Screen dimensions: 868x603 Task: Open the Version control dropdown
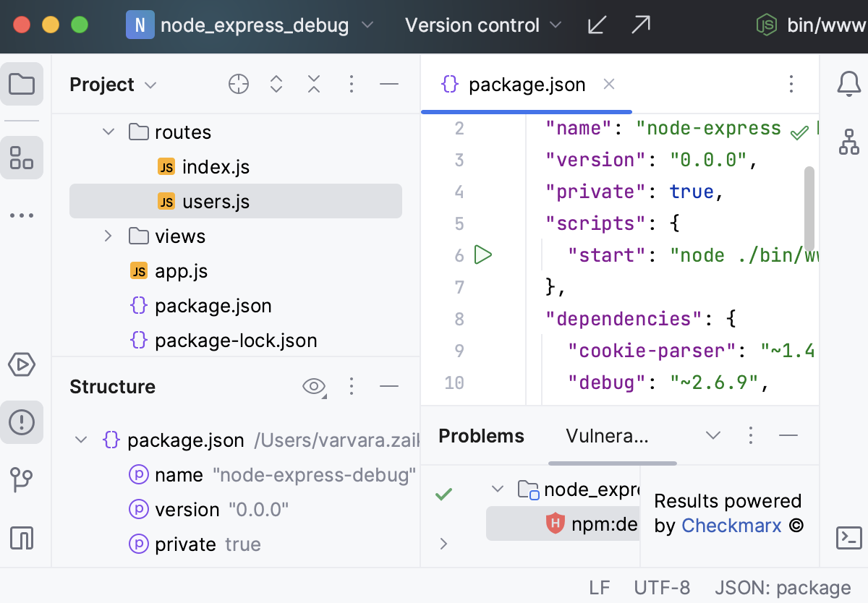[482, 26]
